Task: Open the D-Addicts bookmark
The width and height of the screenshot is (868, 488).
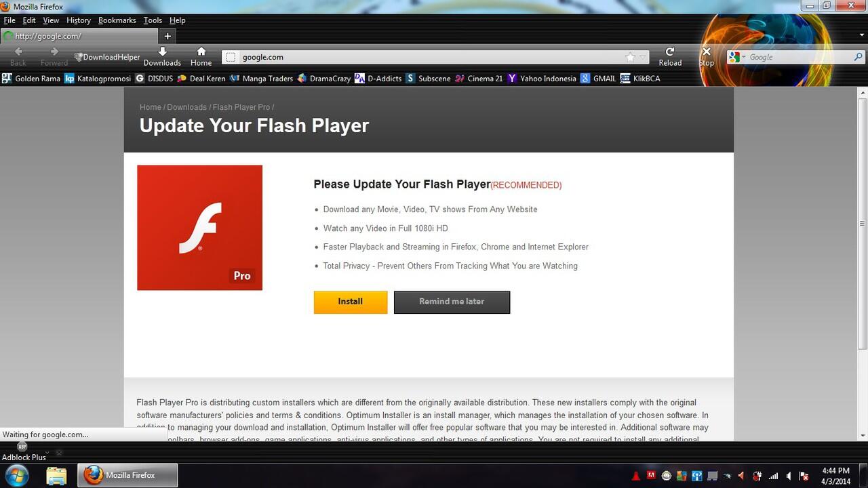Action: click(378, 79)
